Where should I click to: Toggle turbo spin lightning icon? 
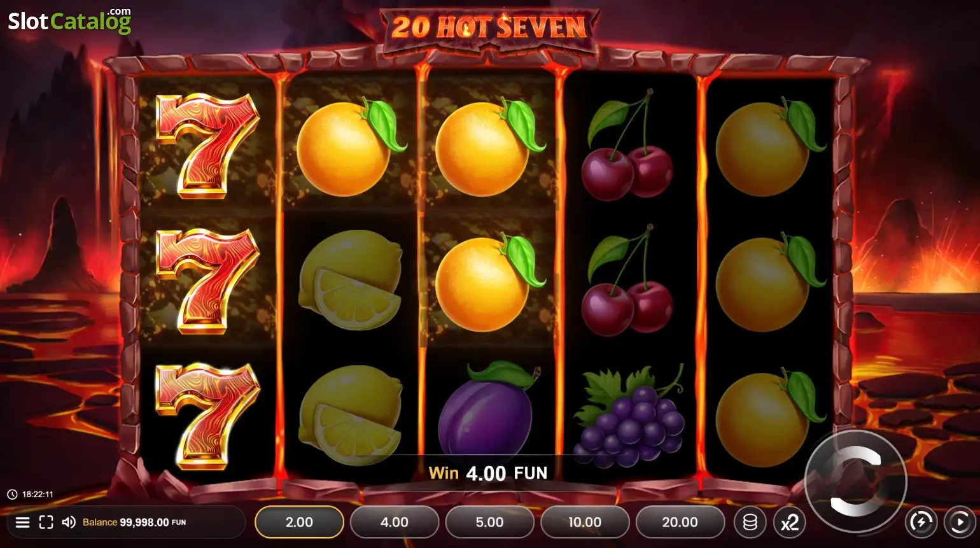[x=921, y=523]
